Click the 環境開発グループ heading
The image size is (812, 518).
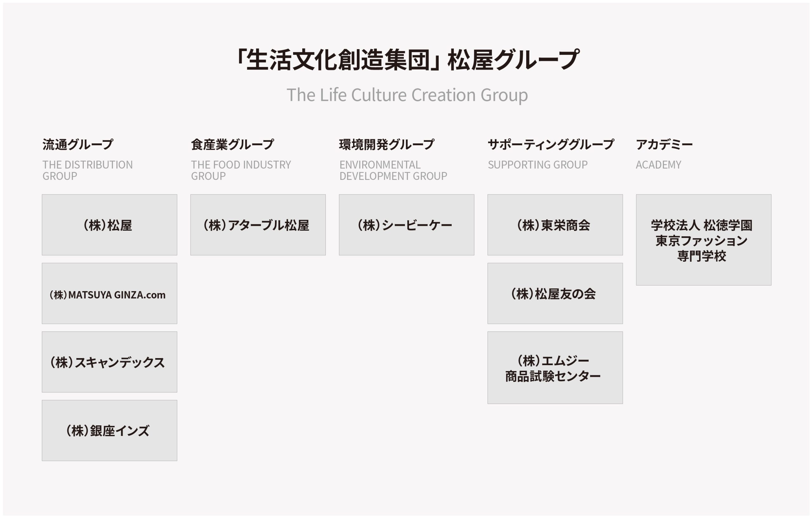(x=387, y=144)
